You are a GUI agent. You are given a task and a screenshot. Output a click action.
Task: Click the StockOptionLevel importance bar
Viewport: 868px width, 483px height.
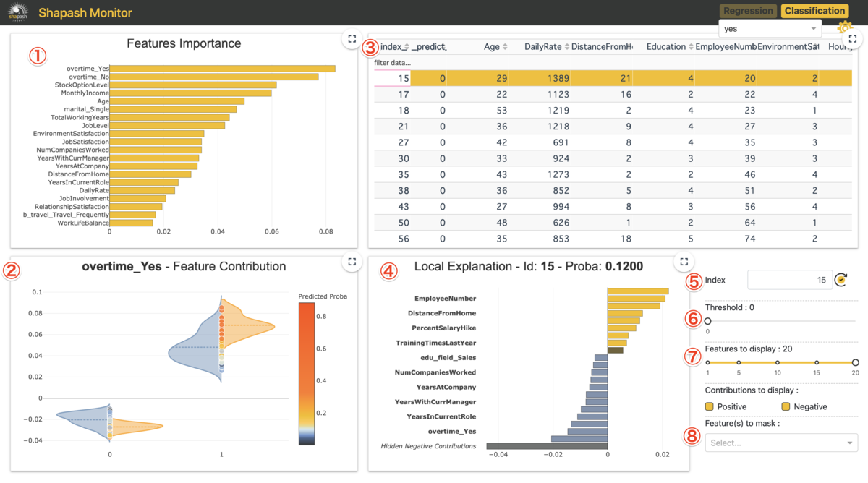coord(193,85)
